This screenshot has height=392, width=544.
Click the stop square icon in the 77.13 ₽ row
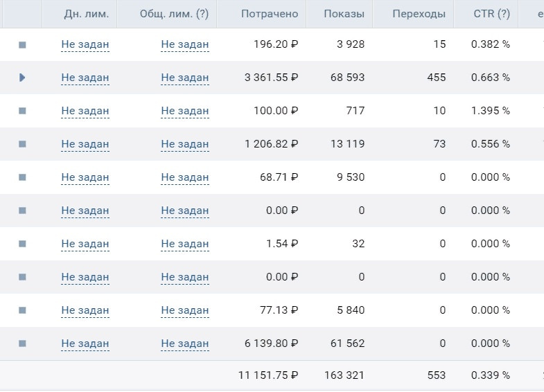pos(22,310)
